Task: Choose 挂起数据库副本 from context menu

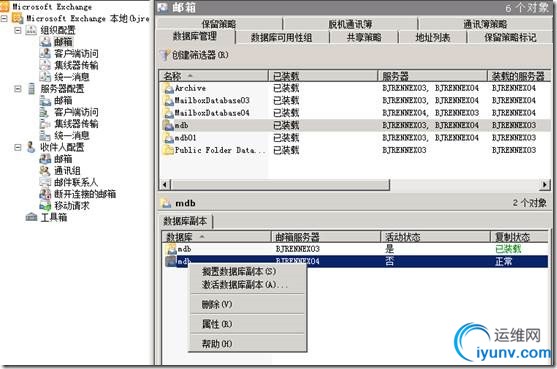Action: point(247,271)
